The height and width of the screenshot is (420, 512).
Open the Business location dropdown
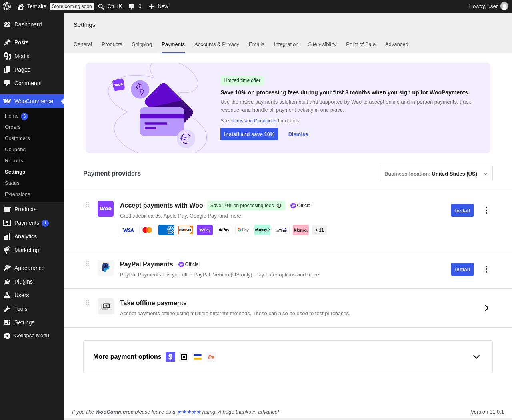pyautogui.click(x=436, y=174)
